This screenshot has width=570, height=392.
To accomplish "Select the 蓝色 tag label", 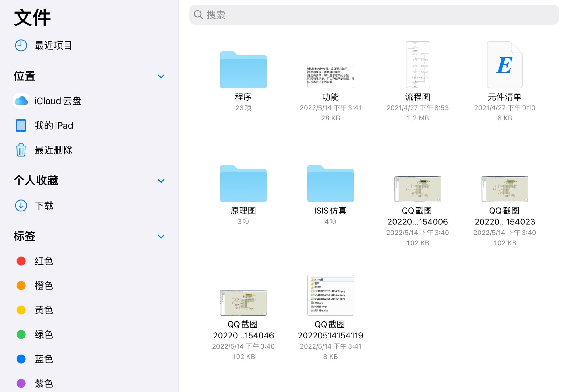I will tap(44, 359).
